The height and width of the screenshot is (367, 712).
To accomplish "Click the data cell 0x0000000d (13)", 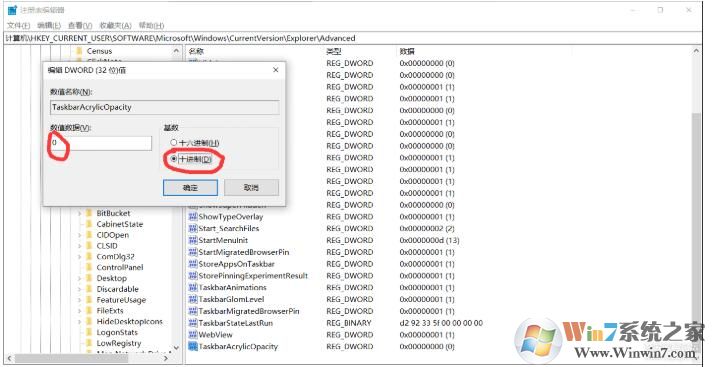I will coord(430,240).
